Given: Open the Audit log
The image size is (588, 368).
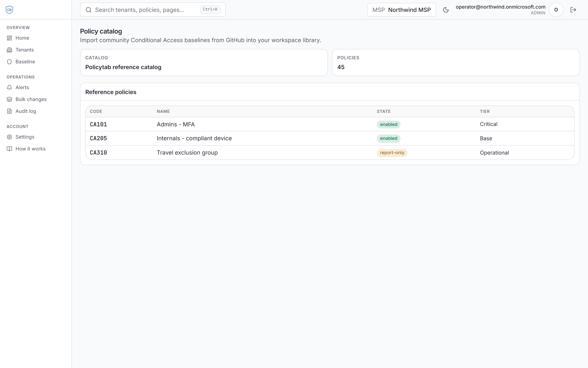Looking at the screenshot, I should (36, 111).
